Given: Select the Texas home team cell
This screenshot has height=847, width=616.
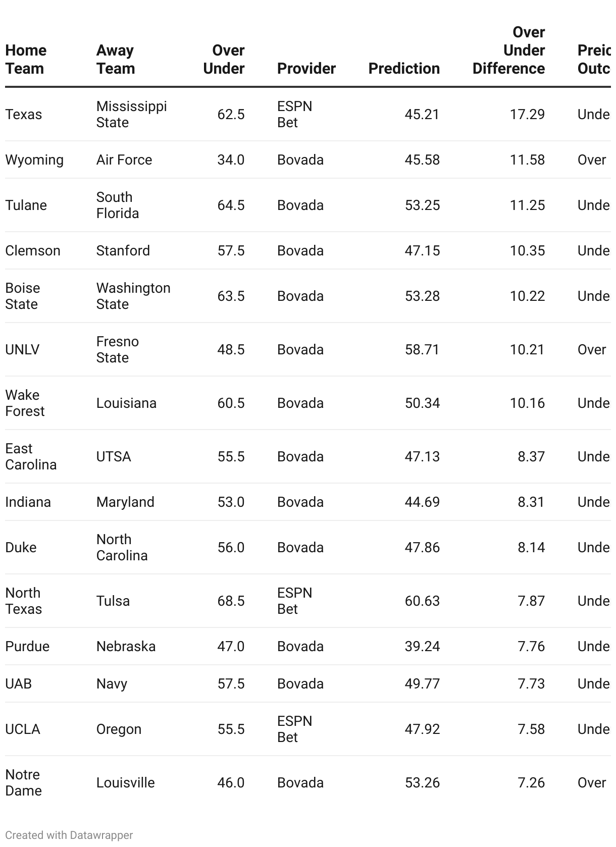Looking at the screenshot, I should pos(24,114).
